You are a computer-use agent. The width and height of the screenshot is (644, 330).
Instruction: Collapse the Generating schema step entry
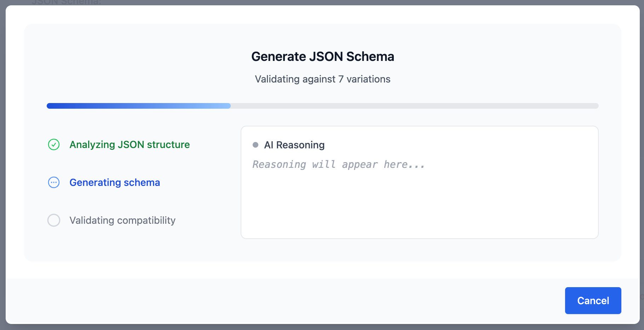click(115, 182)
